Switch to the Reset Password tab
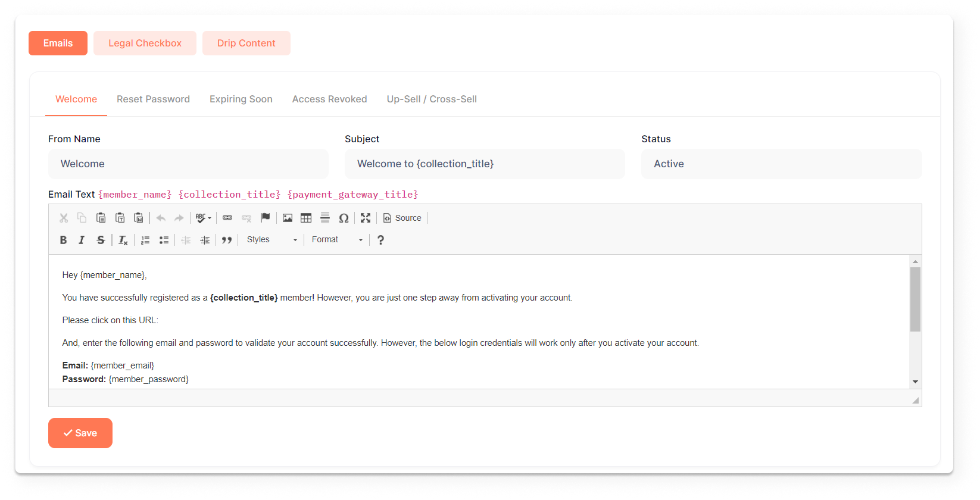Image resolution: width=980 pixels, height=500 pixels. (x=153, y=99)
